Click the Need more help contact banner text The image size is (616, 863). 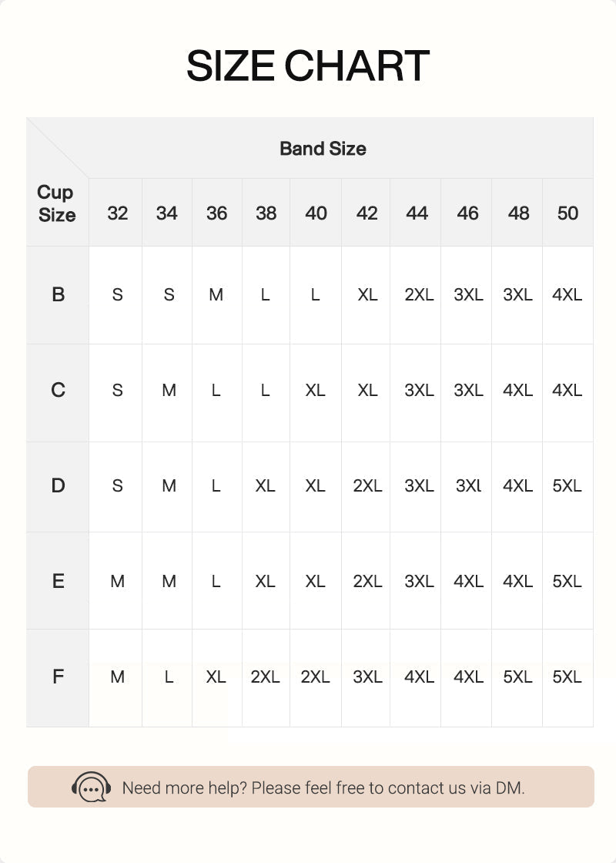pos(323,788)
